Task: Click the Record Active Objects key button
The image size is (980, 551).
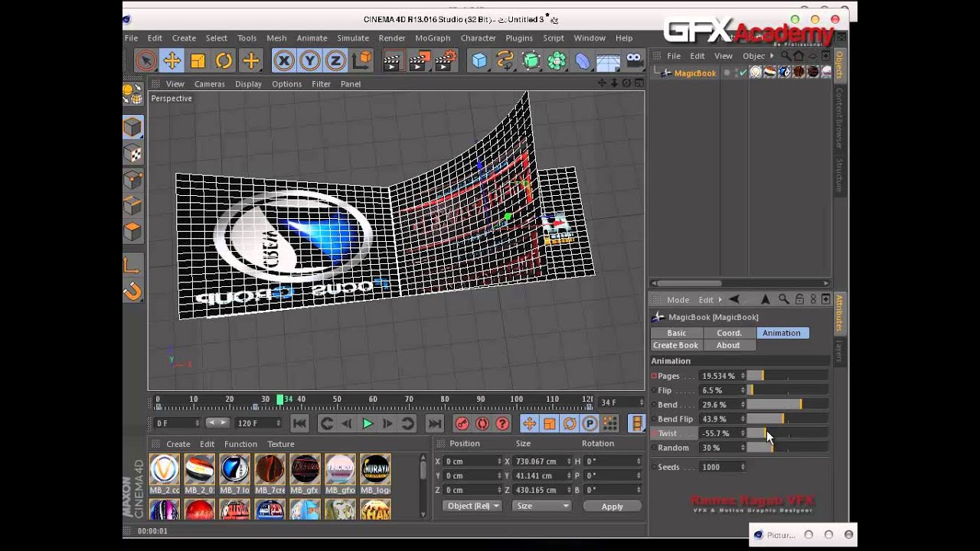Action: click(x=462, y=423)
